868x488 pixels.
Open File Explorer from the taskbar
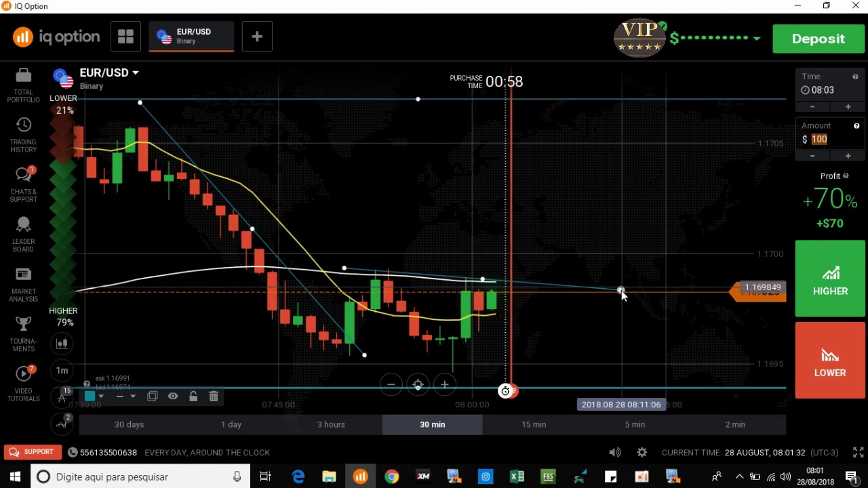tap(329, 476)
